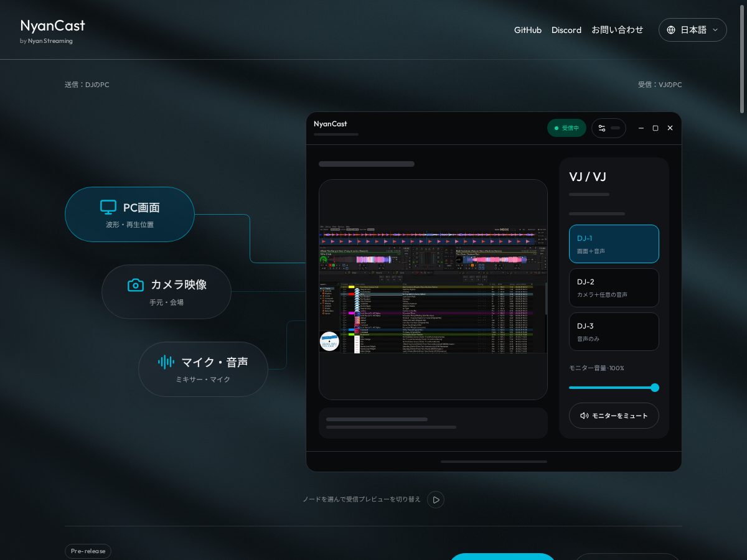Click the 受信中 receiving status badge
This screenshot has height=560, width=747.
tap(566, 128)
